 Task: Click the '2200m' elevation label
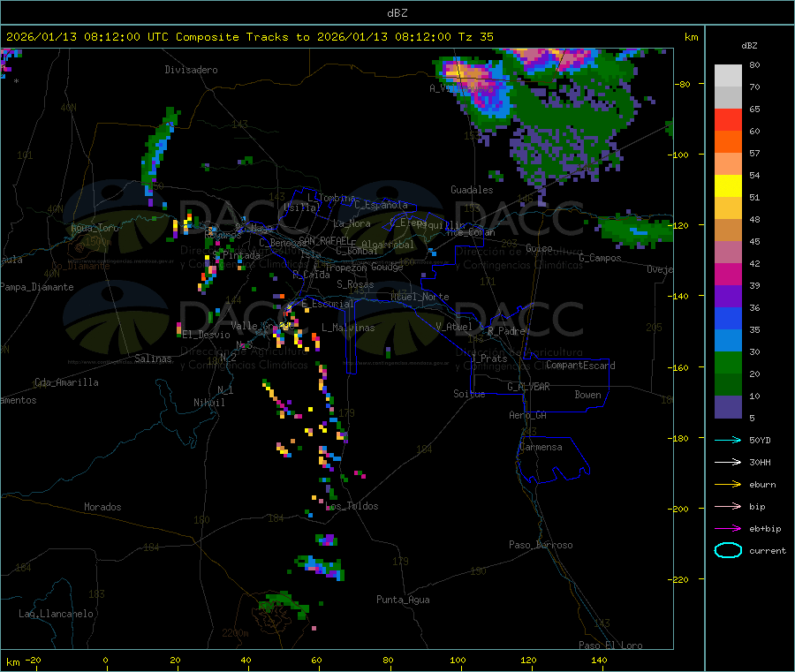click(235, 633)
